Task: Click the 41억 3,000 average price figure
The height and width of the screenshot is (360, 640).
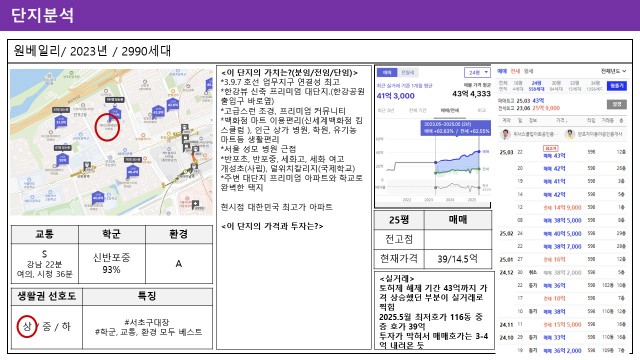Action: (x=396, y=96)
